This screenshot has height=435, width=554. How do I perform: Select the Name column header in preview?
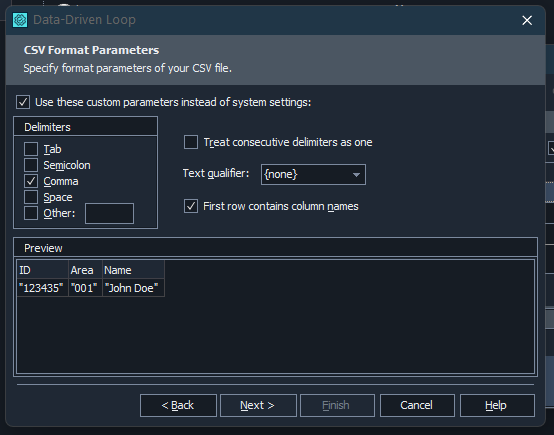point(133,270)
